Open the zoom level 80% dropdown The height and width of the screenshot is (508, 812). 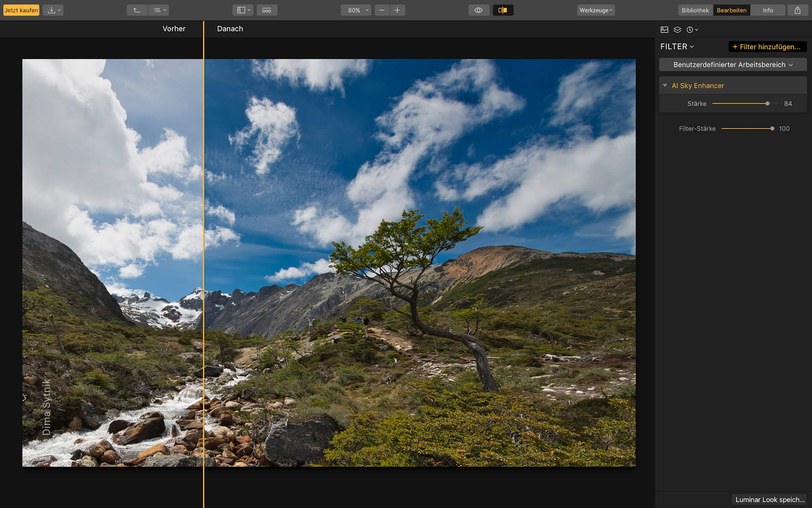356,10
